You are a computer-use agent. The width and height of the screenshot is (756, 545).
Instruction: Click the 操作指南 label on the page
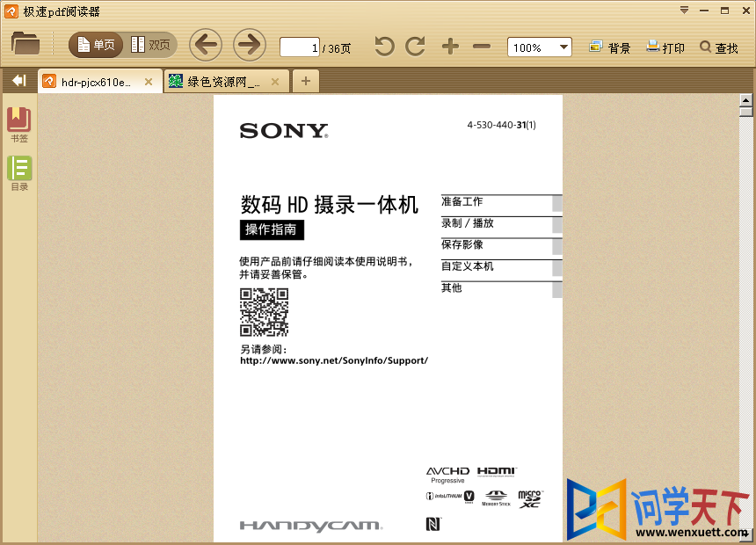[272, 229]
